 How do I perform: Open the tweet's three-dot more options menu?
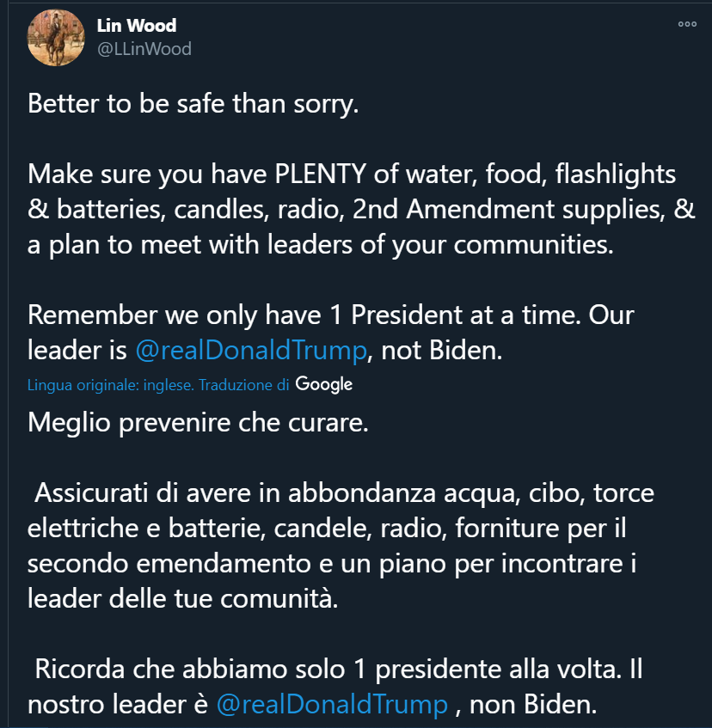coord(686,24)
